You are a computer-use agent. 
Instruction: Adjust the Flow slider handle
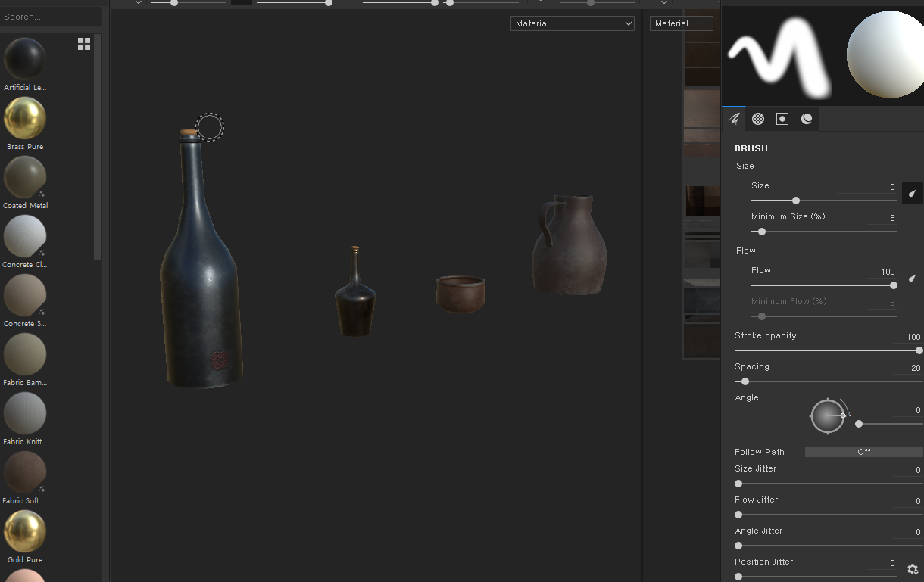coord(894,285)
